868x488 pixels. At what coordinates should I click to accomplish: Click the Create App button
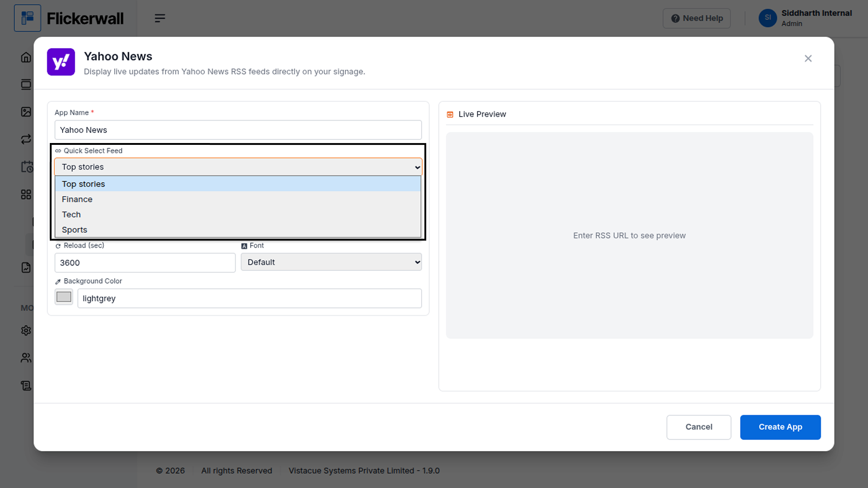(x=780, y=427)
